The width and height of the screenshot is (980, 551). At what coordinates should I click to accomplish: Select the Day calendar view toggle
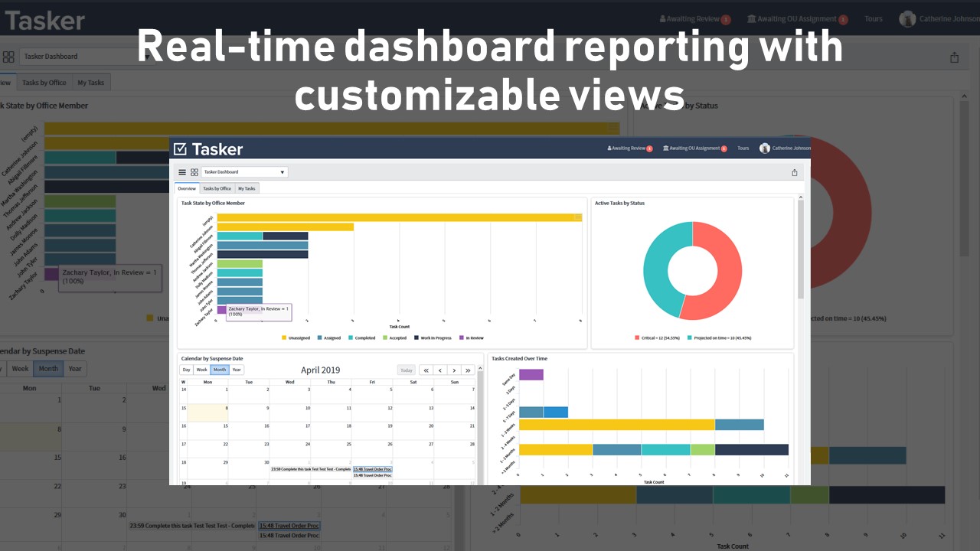187,370
